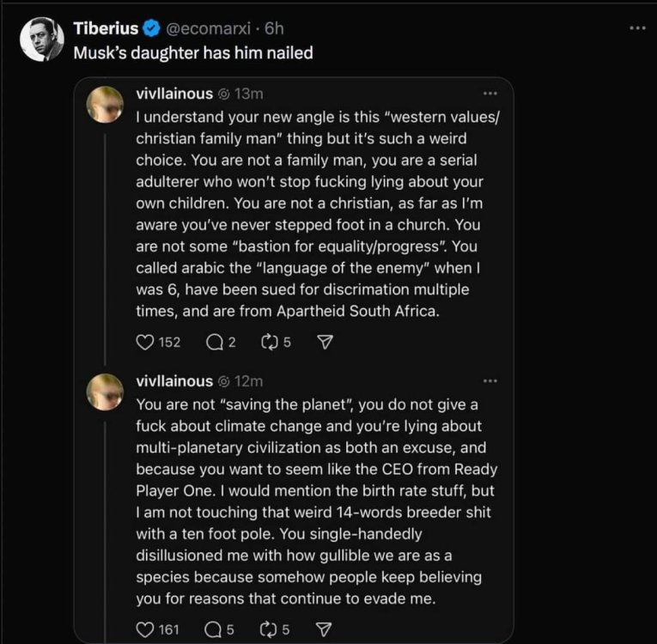This screenshot has height=644, width=657.
Task: Repost the first vivllainous post
Action: coord(272,342)
